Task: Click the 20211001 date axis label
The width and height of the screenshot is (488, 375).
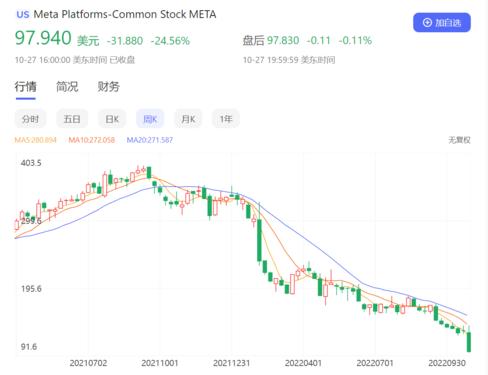Action: (160, 363)
